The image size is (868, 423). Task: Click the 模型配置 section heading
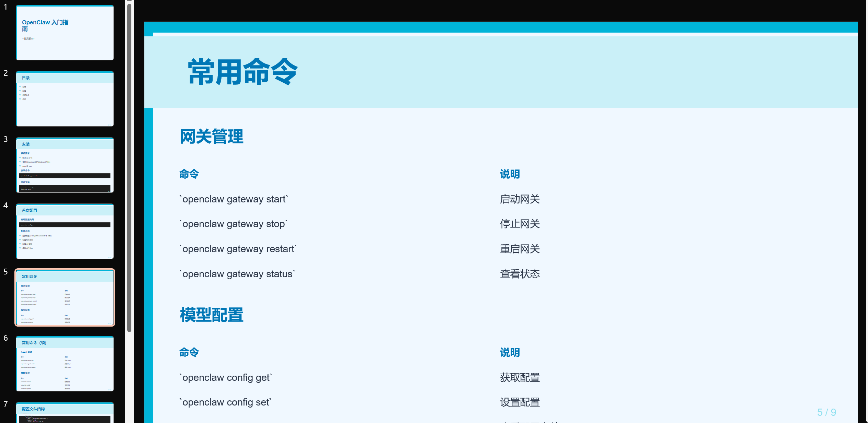coord(212,315)
